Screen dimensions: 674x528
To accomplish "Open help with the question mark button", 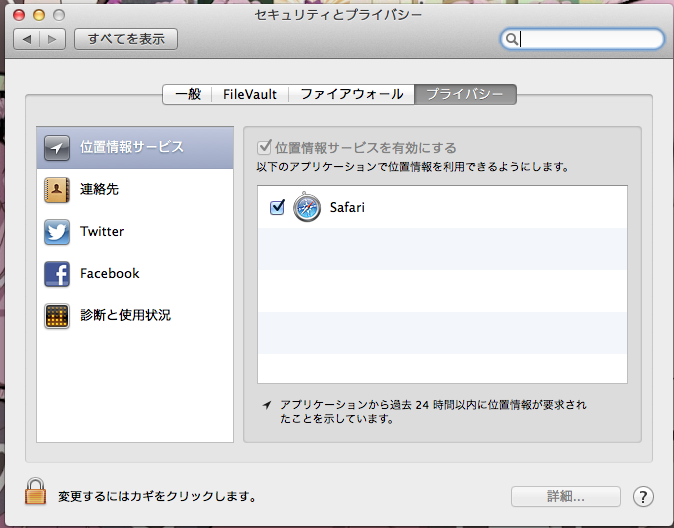I will pyautogui.click(x=643, y=497).
